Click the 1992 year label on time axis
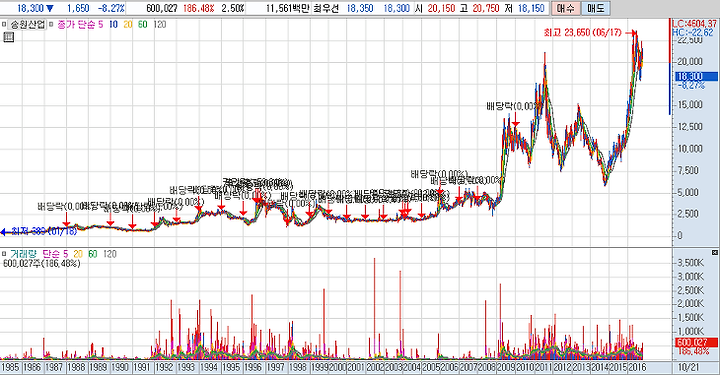The height and width of the screenshot is (375, 720). 164,367
